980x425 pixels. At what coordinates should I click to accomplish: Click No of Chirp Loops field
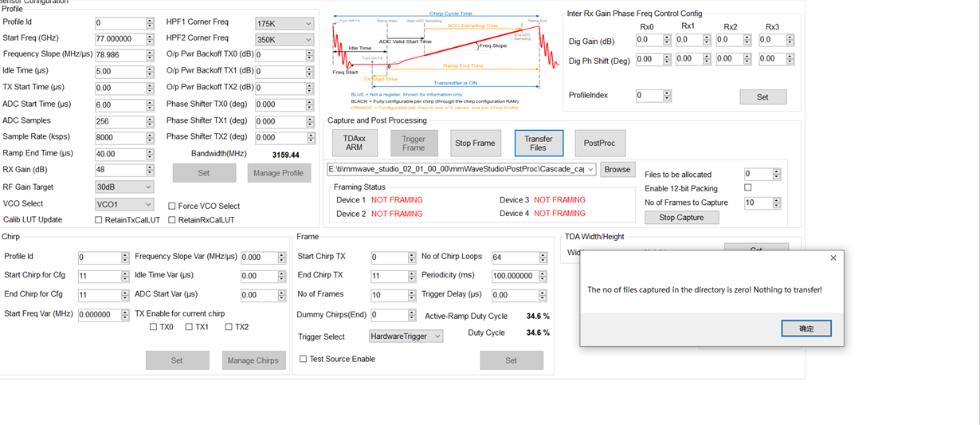(x=515, y=258)
